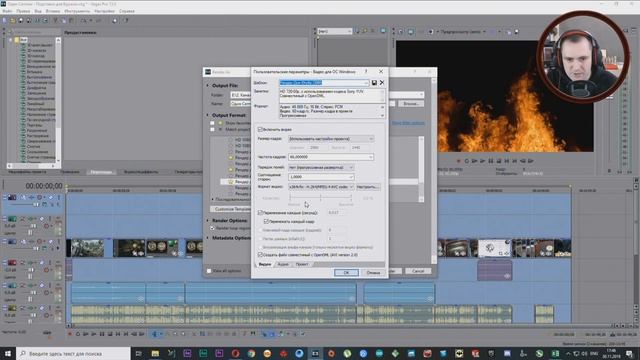Open the Справка menu
Image resolution: width=640 pixels, height=360 pixels.
[x=127, y=11]
